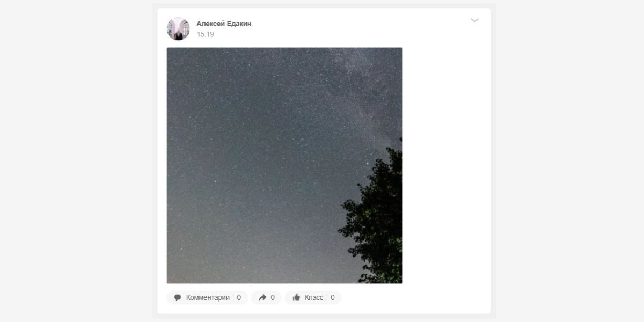The image size is (644, 322).
Task: Click white space right of the Класс button
Action: (x=413, y=297)
